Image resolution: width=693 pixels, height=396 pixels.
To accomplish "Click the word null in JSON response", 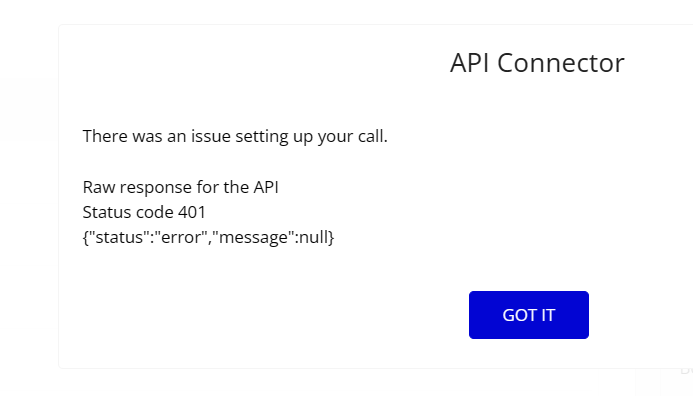I will (x=314, y=237).
